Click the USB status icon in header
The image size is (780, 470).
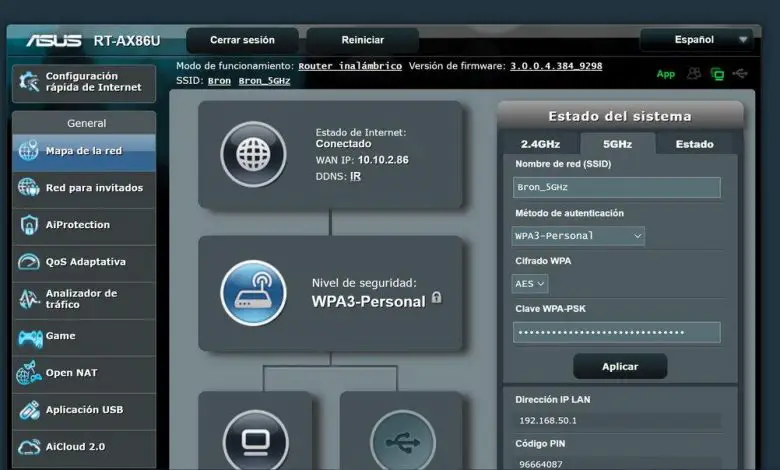click(x=740, y=74)
